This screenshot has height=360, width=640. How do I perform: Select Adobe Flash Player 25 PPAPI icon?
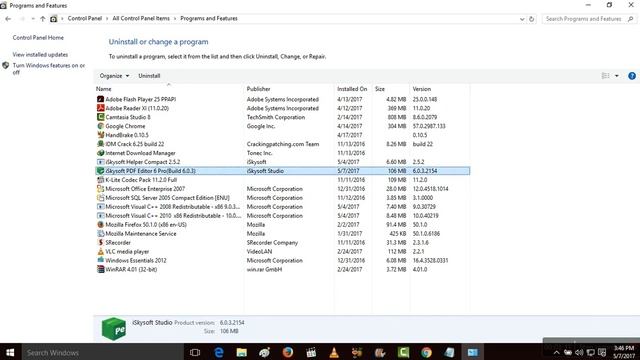point(100,99)
